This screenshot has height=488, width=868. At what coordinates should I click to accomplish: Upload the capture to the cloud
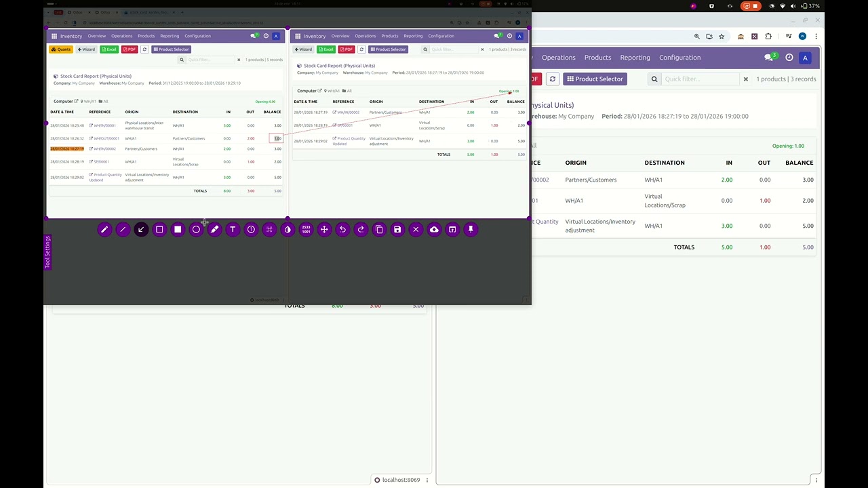[434, 230]
